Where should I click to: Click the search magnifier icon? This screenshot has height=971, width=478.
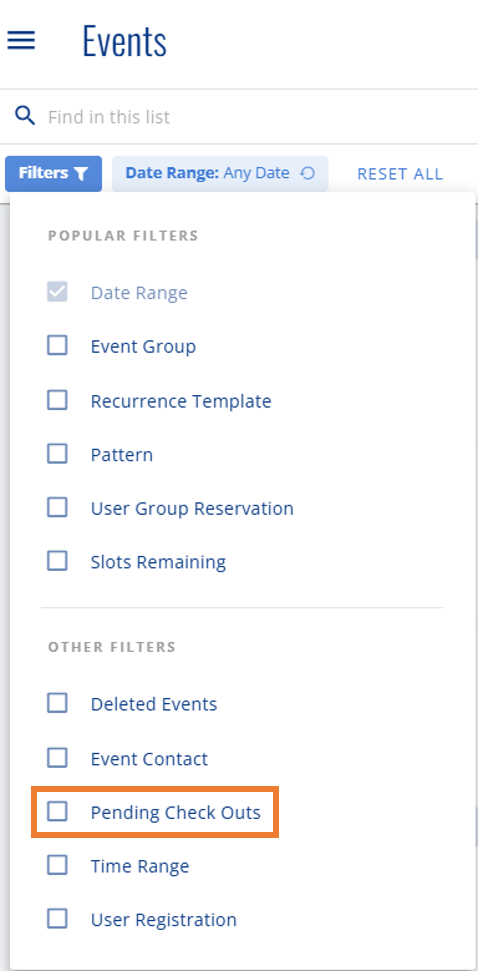[x=25, y=116]
